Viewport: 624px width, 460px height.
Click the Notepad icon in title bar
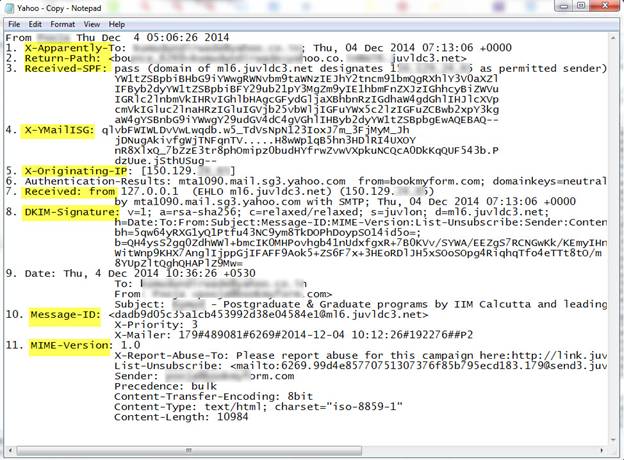click(x=9, y=8)
